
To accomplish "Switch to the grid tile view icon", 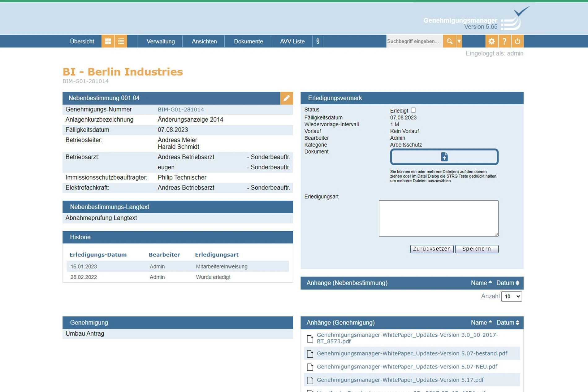I will (x=108, y=41).
